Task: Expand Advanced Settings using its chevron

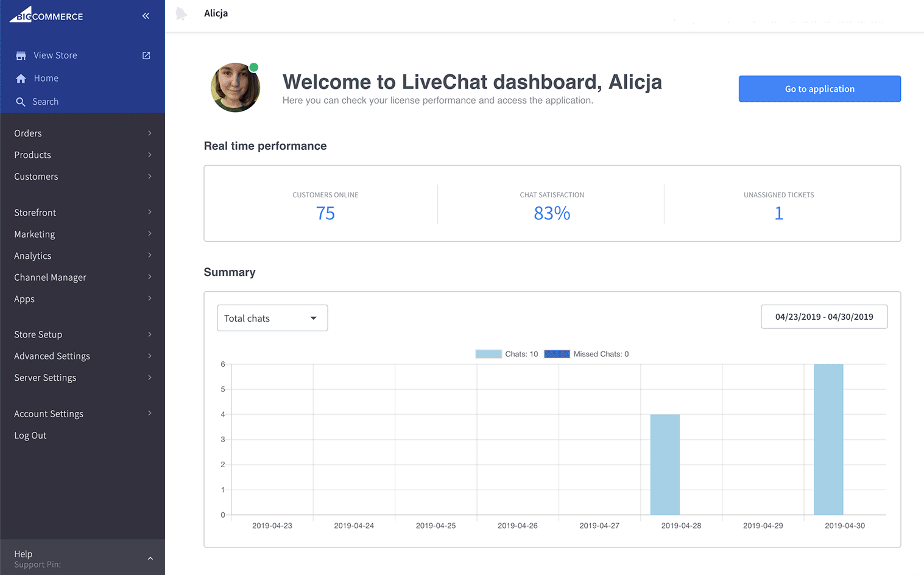Action: click(150, 356)
